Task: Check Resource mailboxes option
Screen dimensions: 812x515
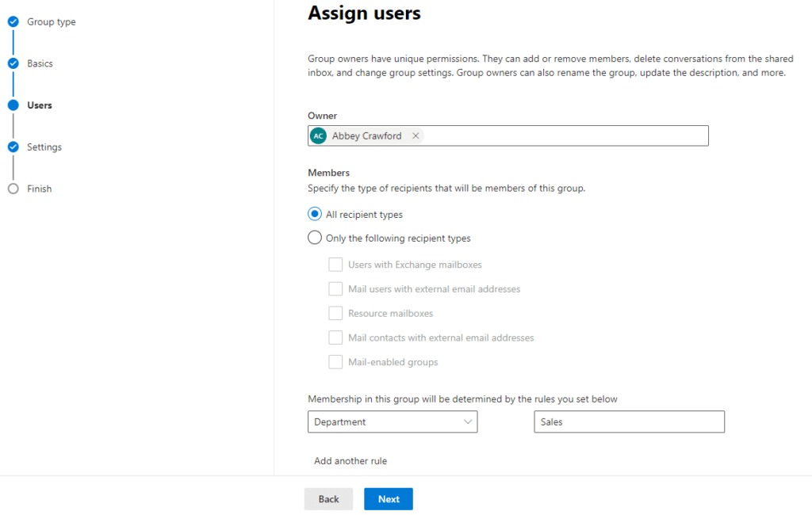Action: coord(335,313)
